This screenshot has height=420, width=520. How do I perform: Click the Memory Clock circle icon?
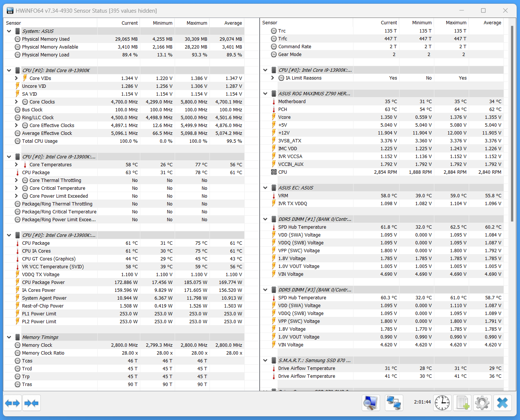click(18, 345)
